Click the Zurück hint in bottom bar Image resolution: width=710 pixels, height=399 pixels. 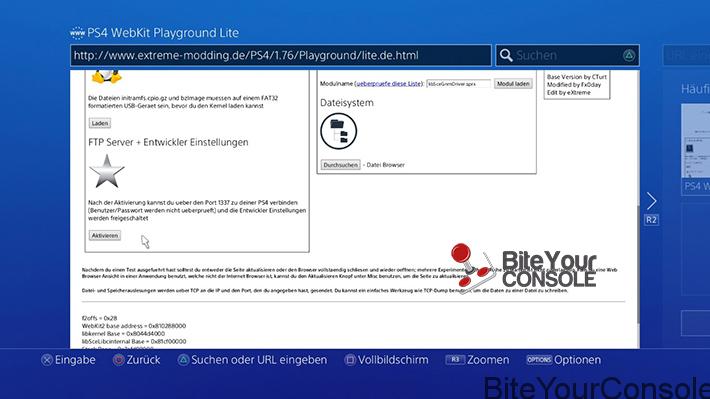pos(137,360)
